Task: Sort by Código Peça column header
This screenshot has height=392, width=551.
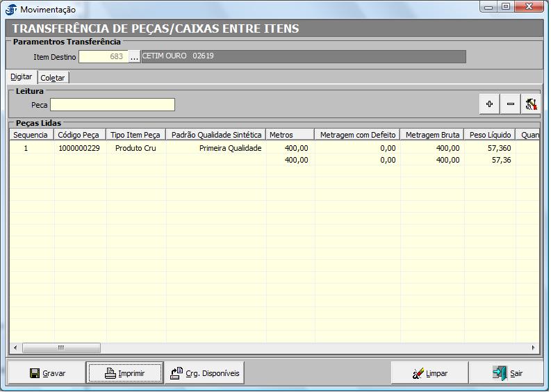Action: coord(80,135)
